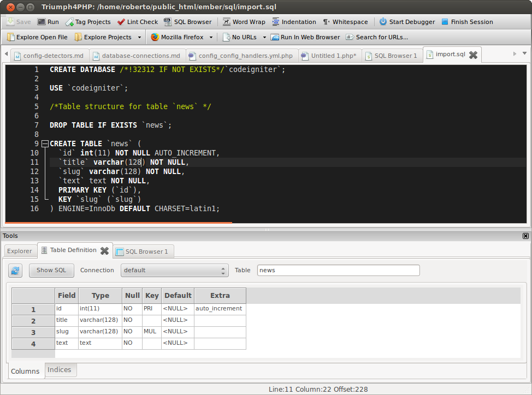This screenshot has width=532, height=395.
Task: Click the Table name input field
Action: 338,270
